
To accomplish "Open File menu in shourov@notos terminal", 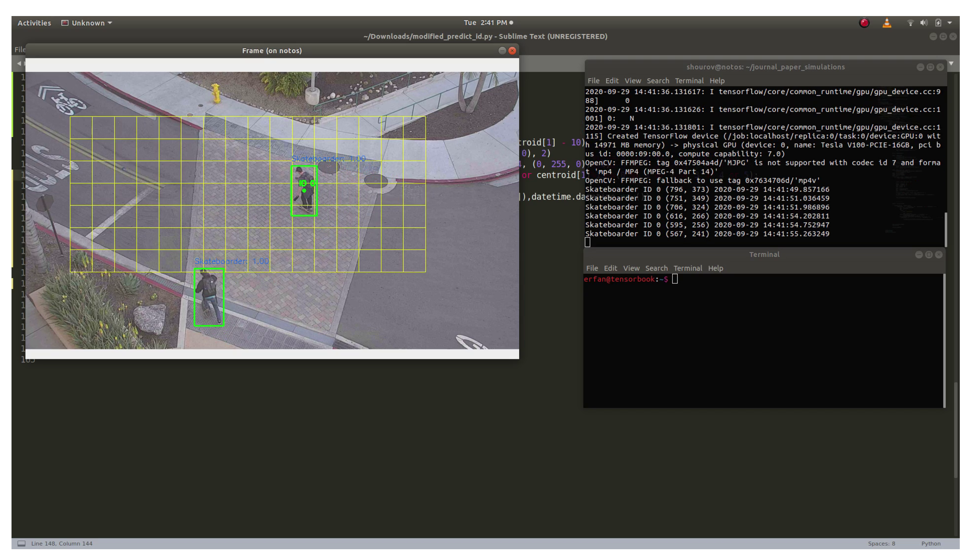I will point(593,81).
